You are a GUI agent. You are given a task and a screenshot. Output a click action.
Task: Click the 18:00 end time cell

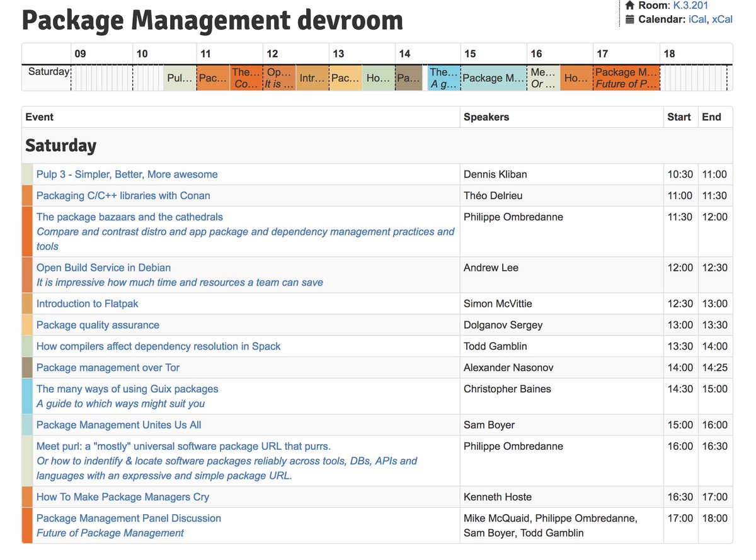tap(715, 525)
